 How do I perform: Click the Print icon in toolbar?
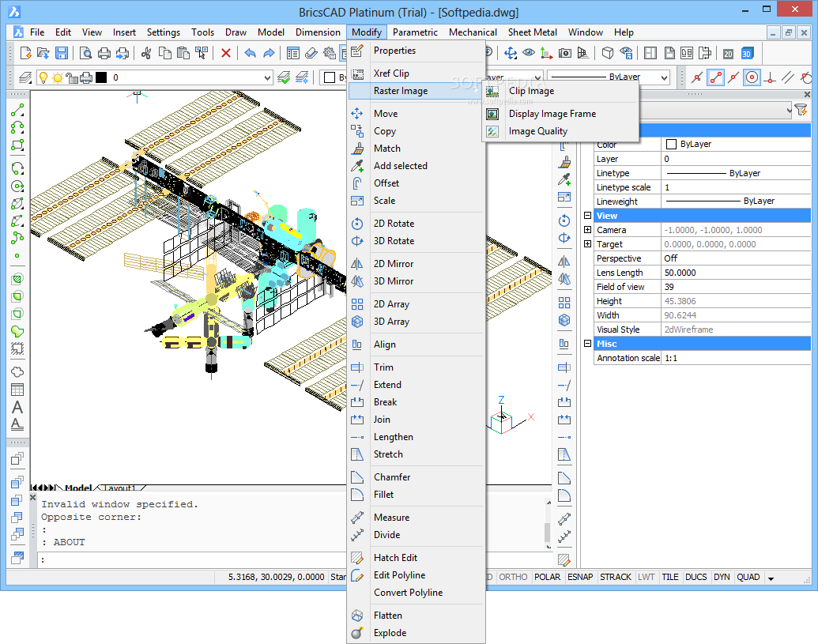point(104,53)
